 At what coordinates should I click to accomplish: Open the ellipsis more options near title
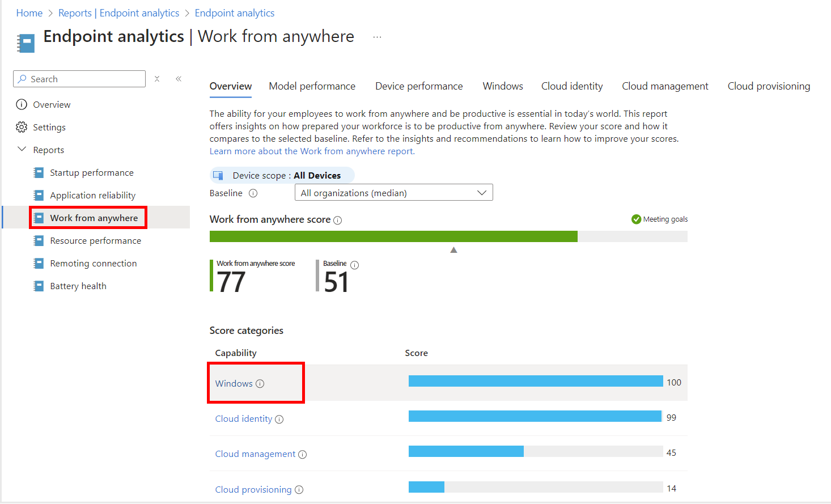tap(377, 37)
